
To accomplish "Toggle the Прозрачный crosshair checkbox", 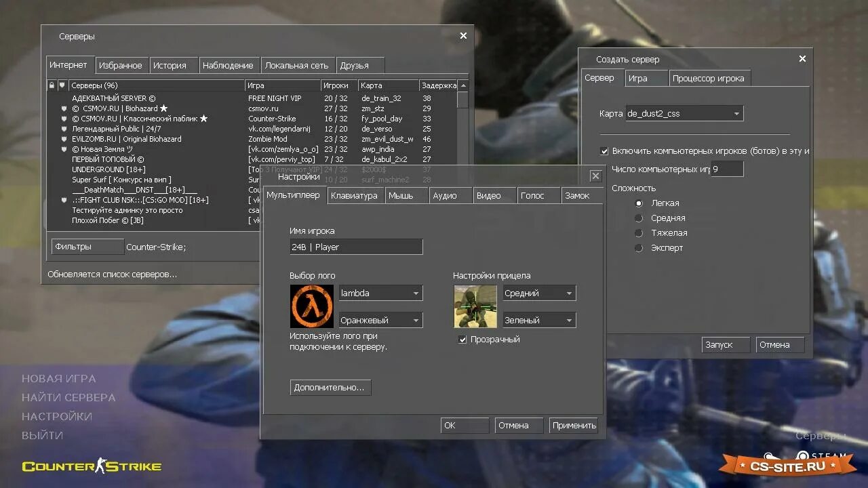I will tap(462, 340).
